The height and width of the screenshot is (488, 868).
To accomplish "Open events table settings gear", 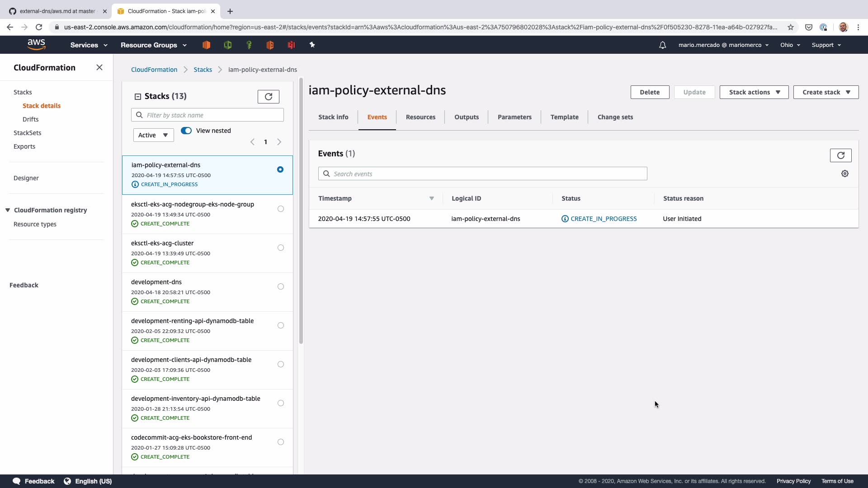I will point(844,174).
